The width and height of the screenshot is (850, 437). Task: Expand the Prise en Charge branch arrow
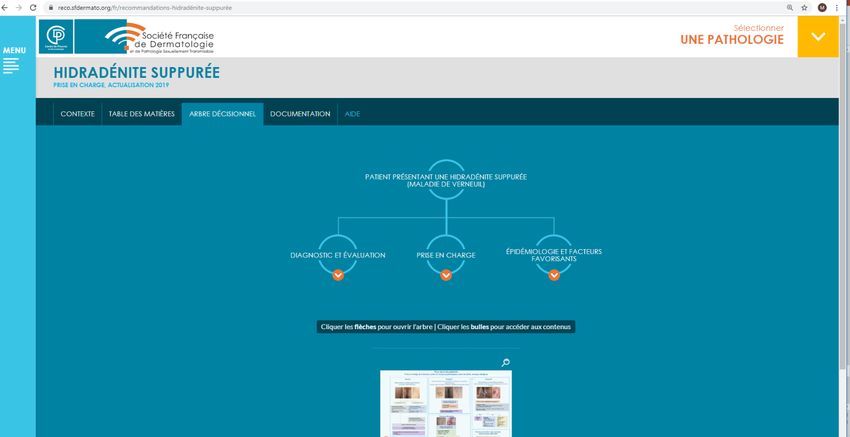tap(446, 275)
